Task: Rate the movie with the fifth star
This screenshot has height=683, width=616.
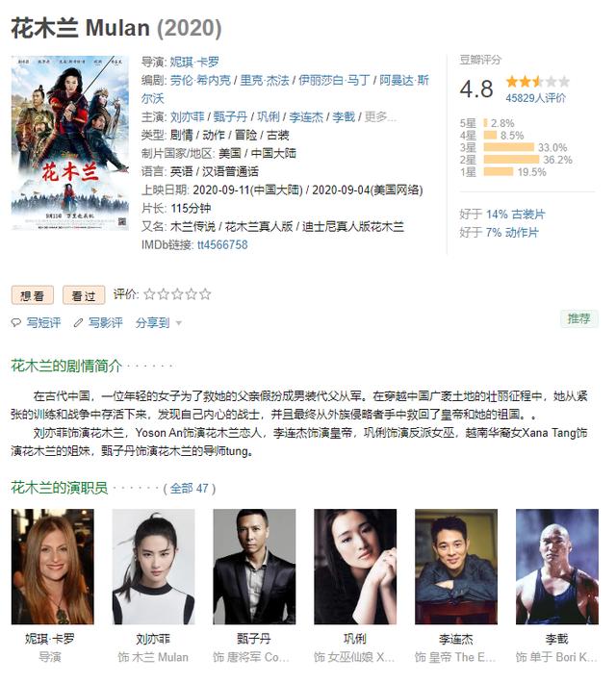Action: (205, 294)
